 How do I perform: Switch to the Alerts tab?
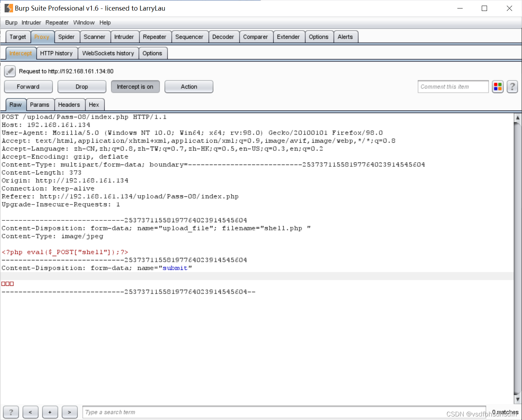click(x=345, y=37)
